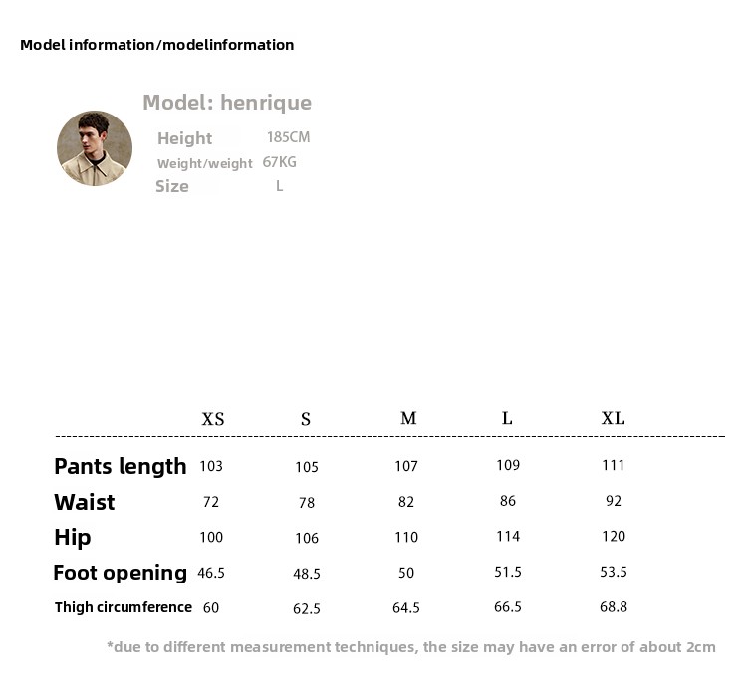
Task: Click the model's circular portrait photo
Action: tap(95, 148)
